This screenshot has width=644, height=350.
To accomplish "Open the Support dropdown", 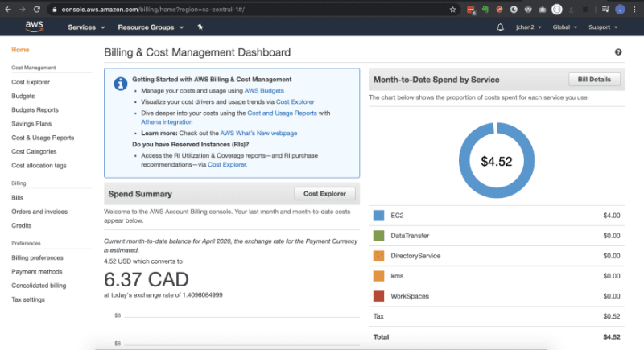I will pos(603,27).
